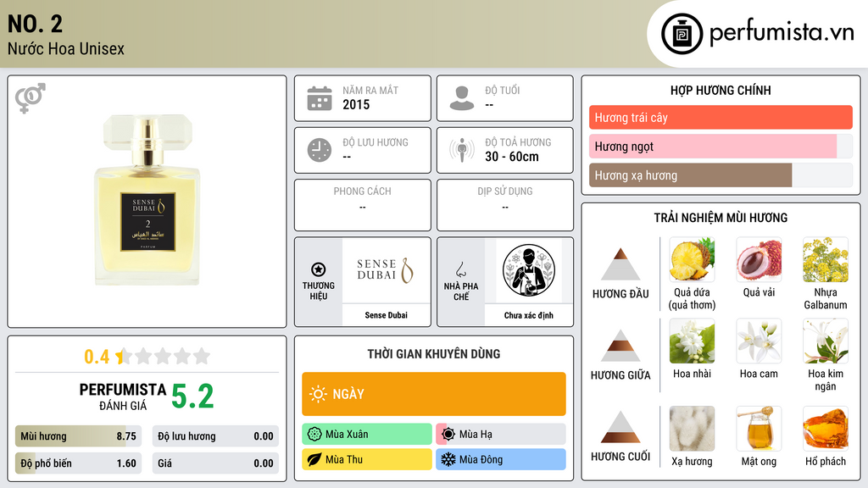Image resolution: width=868 pixels, height=488 pixels.
Task: Click the Phong cách style box
Action: pyautogui.click(x=363, y=205)
